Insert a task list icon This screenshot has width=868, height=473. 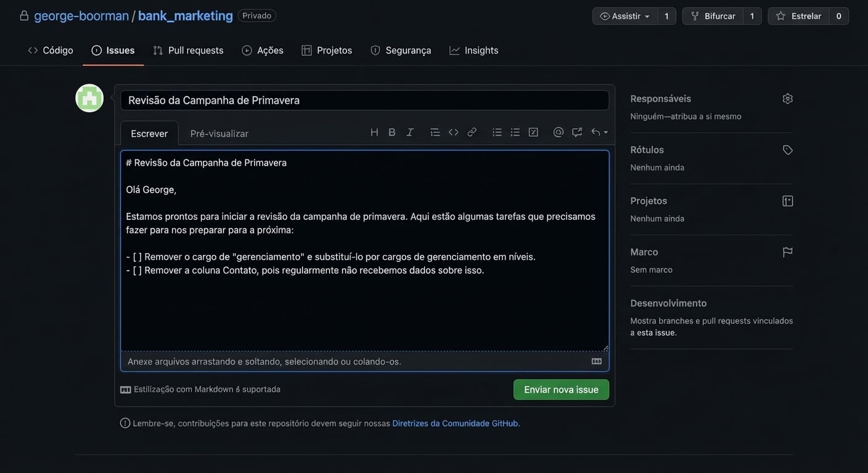[x=534, y=132]
